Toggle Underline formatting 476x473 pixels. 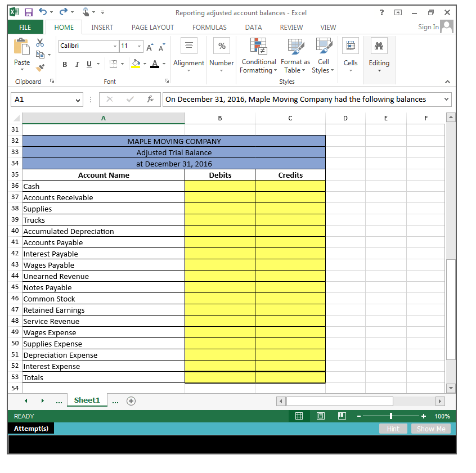[89, 64]
